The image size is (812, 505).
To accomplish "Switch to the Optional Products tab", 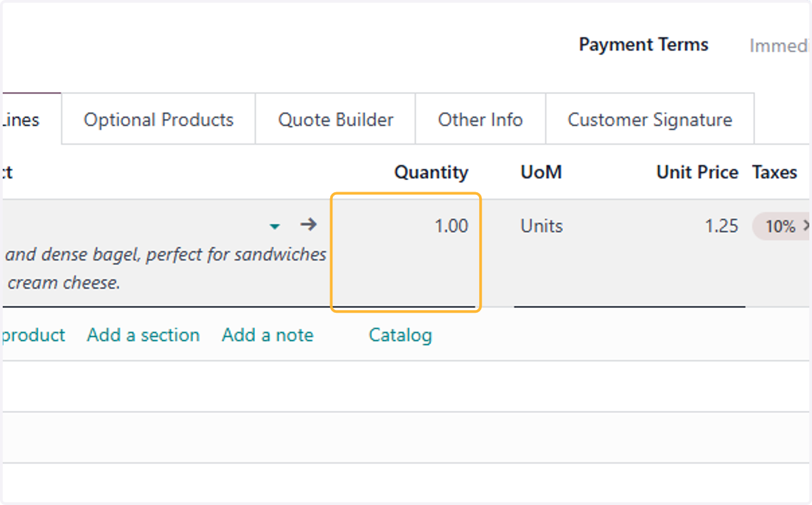I will point(158,120).
